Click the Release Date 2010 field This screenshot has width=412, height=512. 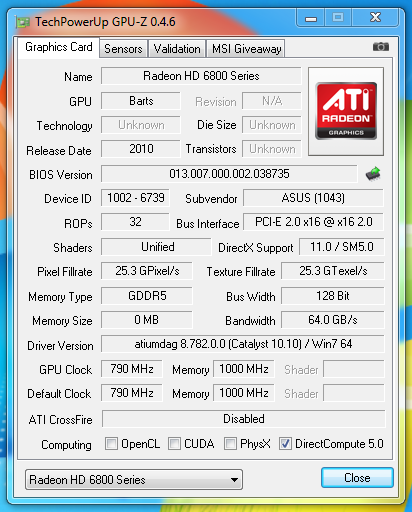[x=141, y=149]
